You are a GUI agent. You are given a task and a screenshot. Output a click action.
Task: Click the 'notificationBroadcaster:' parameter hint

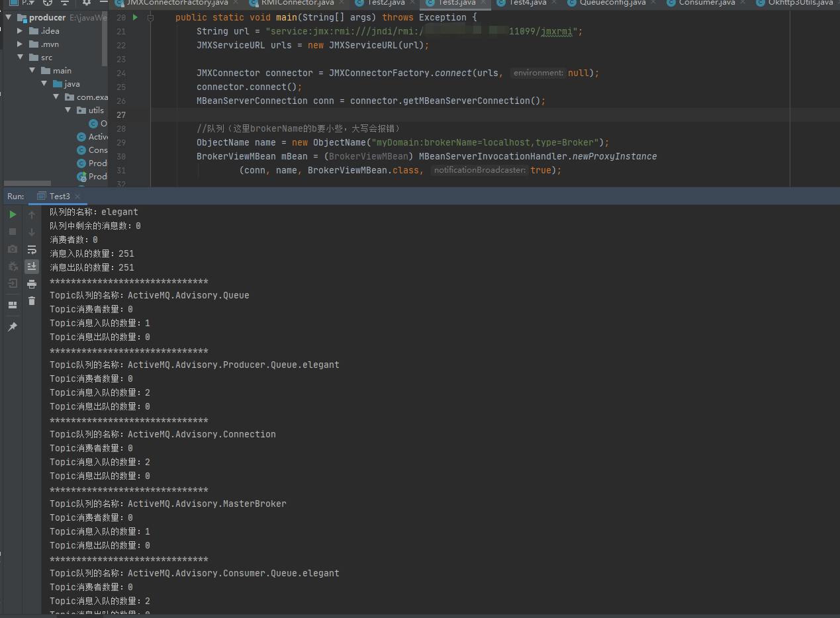tap(480, 171)
